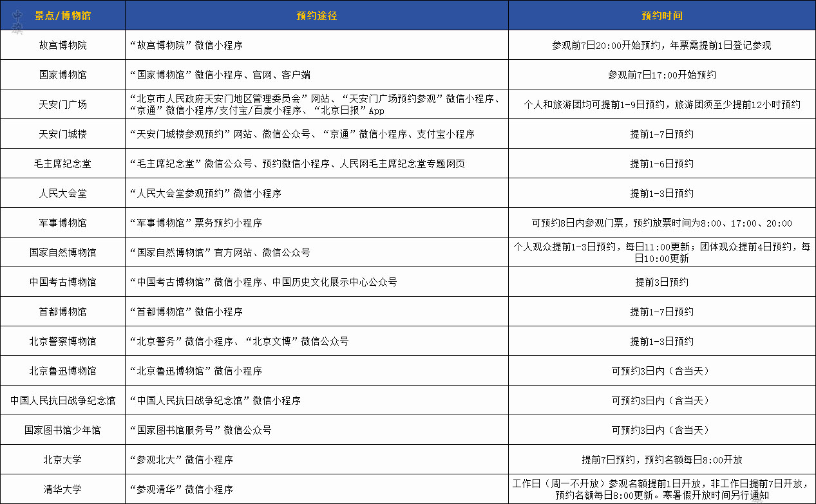816x504 pixels.
Task: Select the 北京警察博物馆 entry
Action: click(x=62, y=341)
